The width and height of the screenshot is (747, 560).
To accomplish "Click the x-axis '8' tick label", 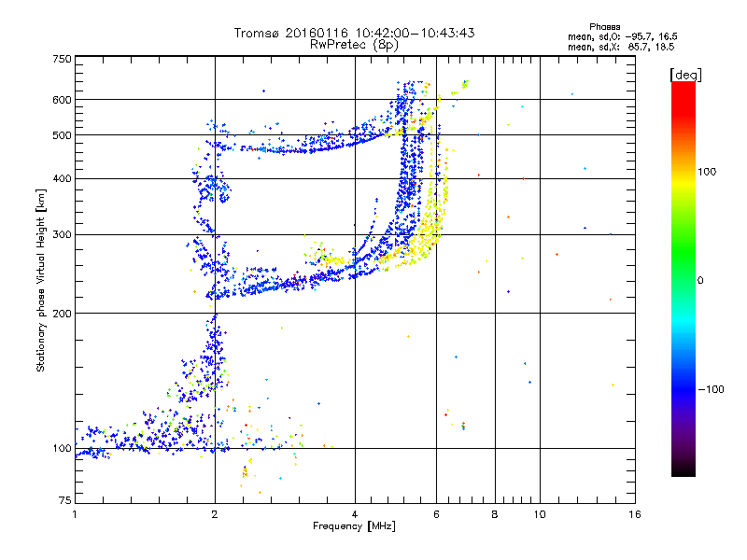I will point(495,514).
